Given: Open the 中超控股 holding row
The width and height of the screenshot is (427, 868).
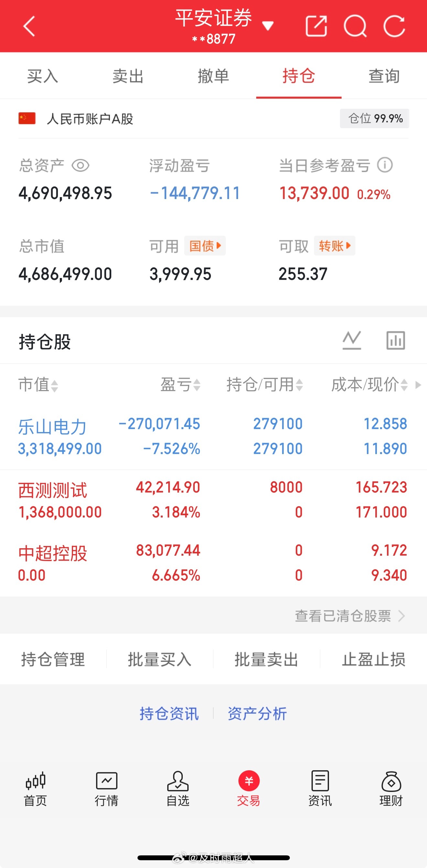Looking at the screenshot, I should tap(213, 563).
